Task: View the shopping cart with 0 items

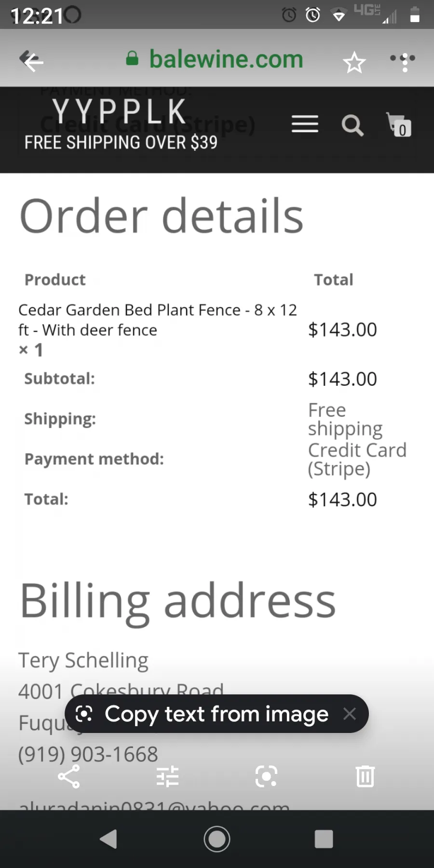Action: (x=399, y=125)
